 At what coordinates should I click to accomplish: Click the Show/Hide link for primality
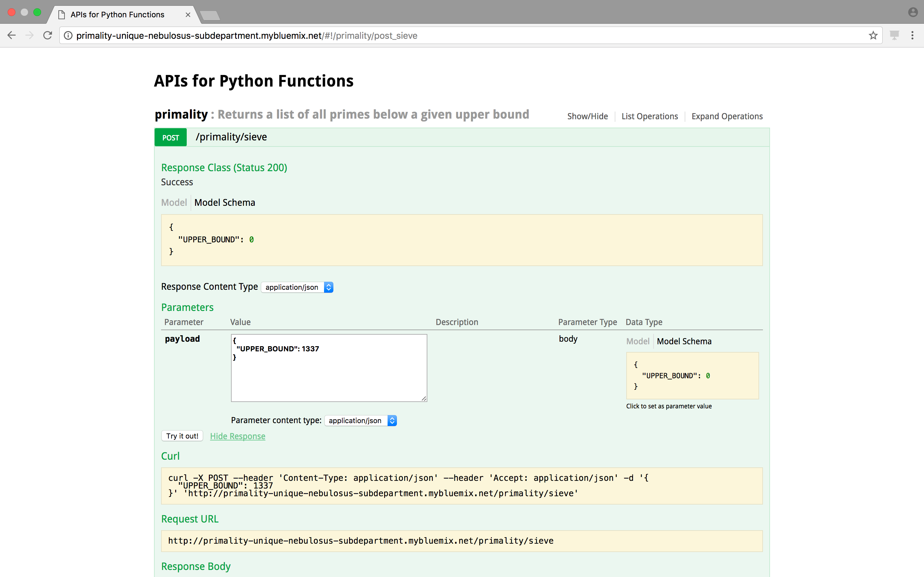(x=587, y=116)
